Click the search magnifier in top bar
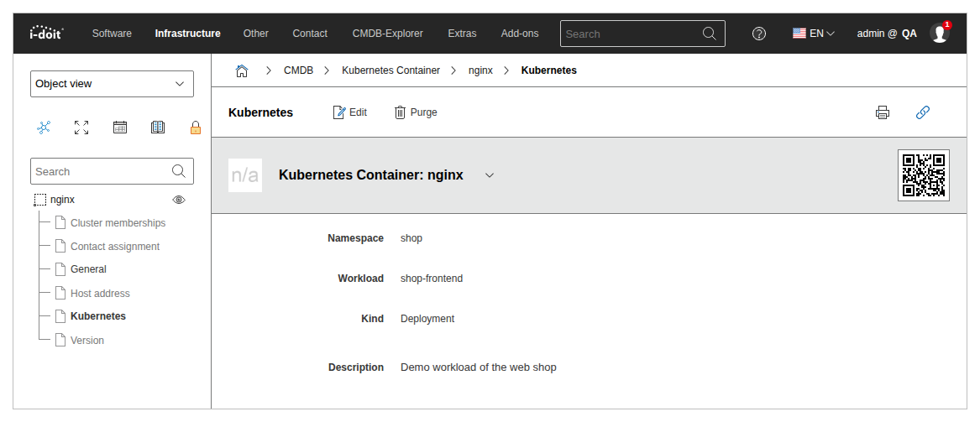Viewport: 980px width, 422px height. (710, 34)
